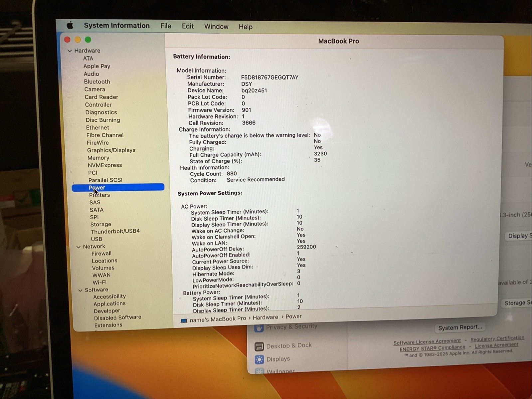Click the MacBook Pro computer icon in path bar
This screenshot has width=532, height=399.
pos(184,320)
